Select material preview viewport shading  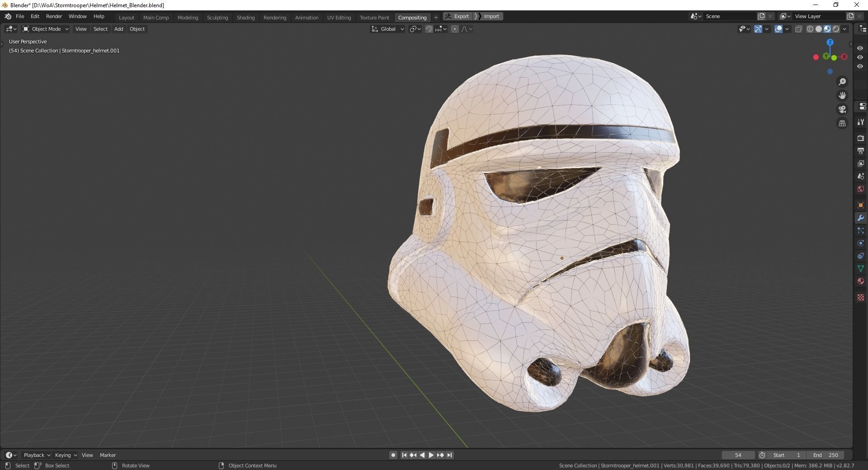coord(827,29)
